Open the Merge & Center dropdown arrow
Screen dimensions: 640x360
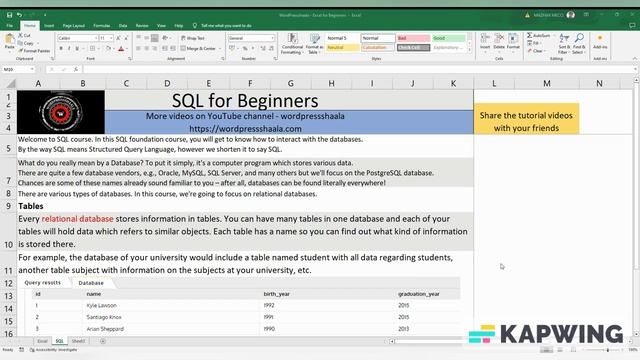(220, 49)
